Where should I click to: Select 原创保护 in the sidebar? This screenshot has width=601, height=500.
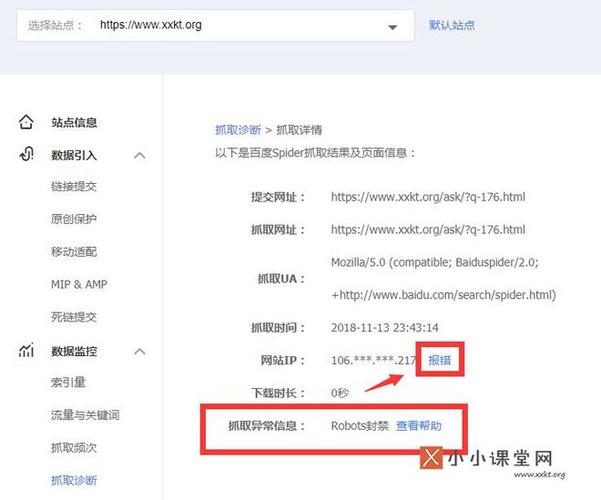(x=74, y=219)
